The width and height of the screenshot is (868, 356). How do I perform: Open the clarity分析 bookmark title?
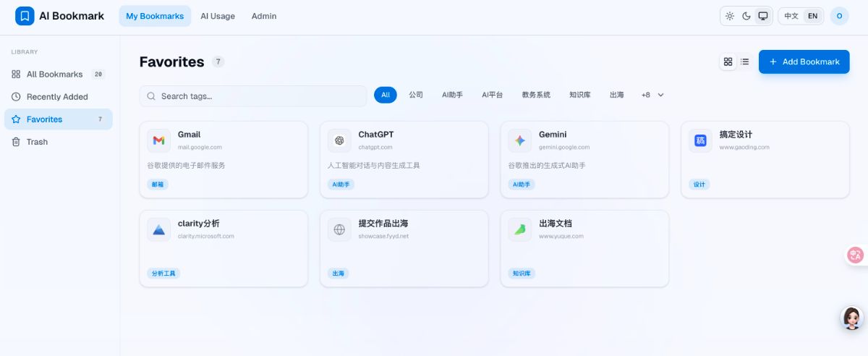(199, 224)
